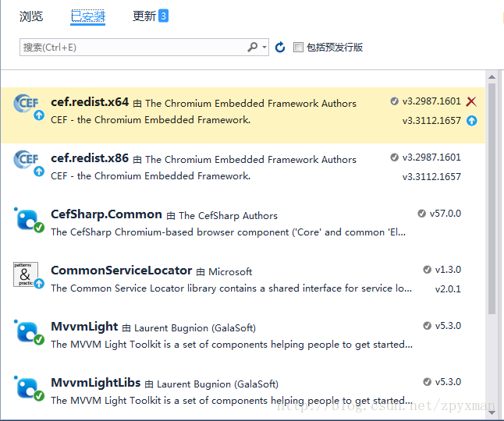Click author Microsoft on CommonServiceLocator
The height and width of the screenshot is (421, 504).
click(x=230, y=272)
